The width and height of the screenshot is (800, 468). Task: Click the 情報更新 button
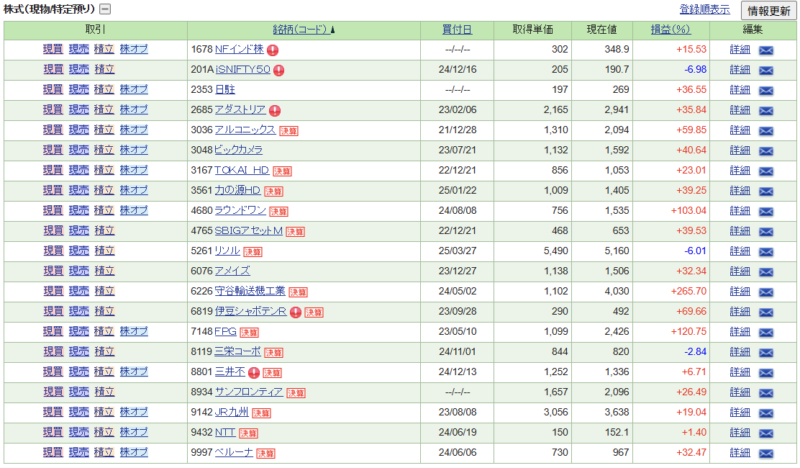pos(768,10)
